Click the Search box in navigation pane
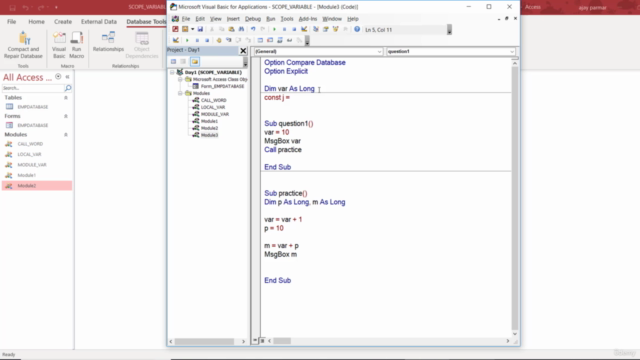Viewport: 640px width, 360px height. [33, 88]
